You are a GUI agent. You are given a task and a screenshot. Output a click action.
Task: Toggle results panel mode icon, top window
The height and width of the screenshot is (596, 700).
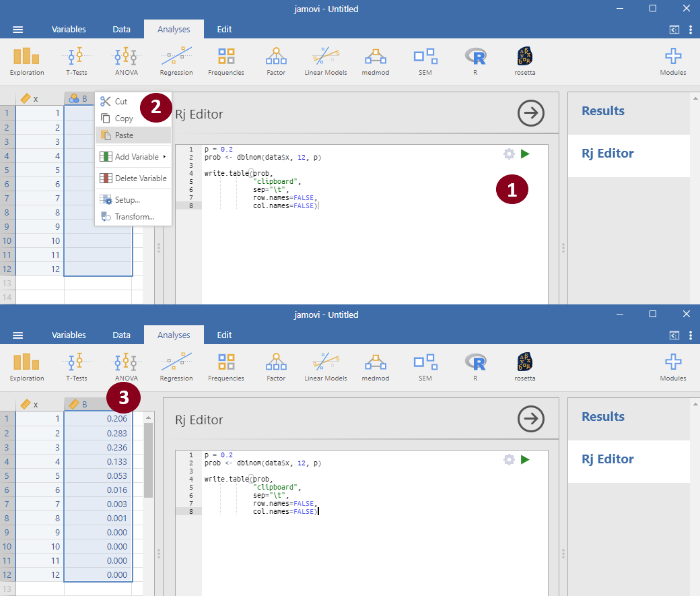tap(674, 30)
